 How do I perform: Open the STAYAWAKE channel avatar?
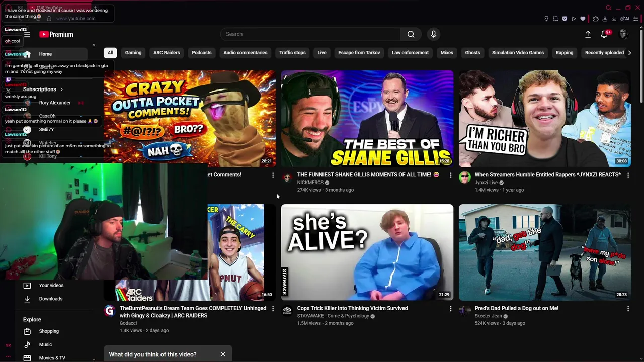pyautogui.click(x=287, y=311)
